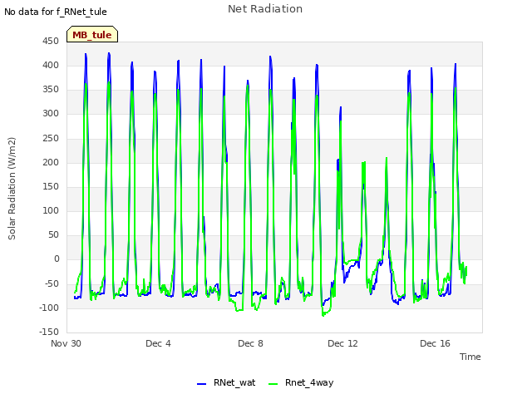Click the -150 y-axis tick label
Screen dimensions: 532x399
pos(49,332)
